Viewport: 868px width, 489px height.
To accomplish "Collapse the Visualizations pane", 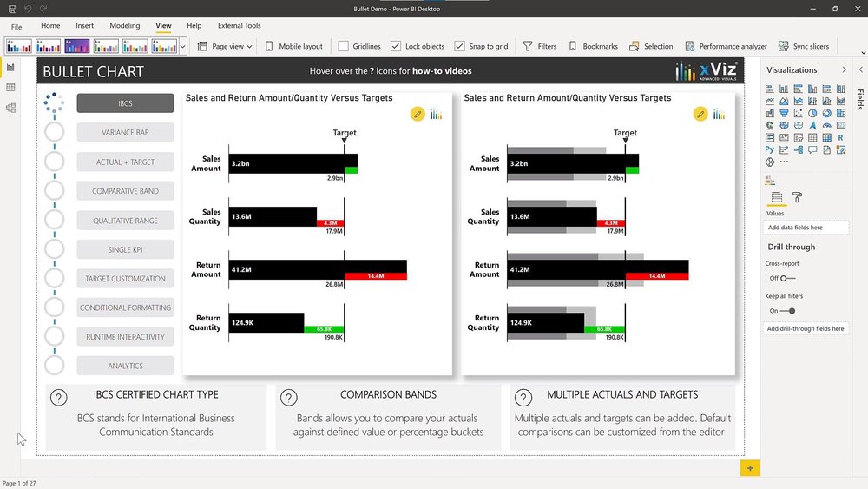I will 844,69.
